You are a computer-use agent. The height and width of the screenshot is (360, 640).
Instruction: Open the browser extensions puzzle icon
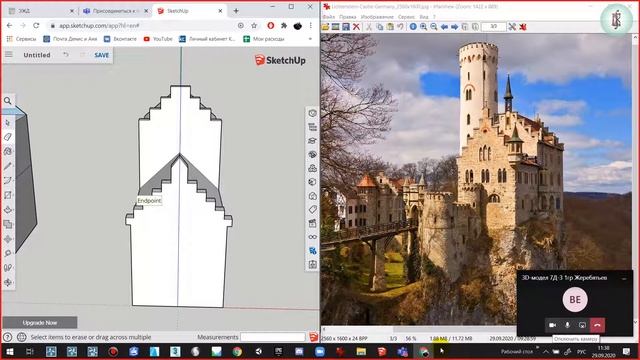pos(284,25)
